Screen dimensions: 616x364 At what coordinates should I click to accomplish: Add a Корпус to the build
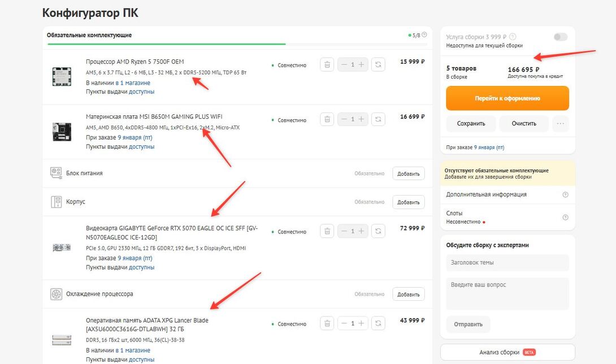[x=408, y=202]
